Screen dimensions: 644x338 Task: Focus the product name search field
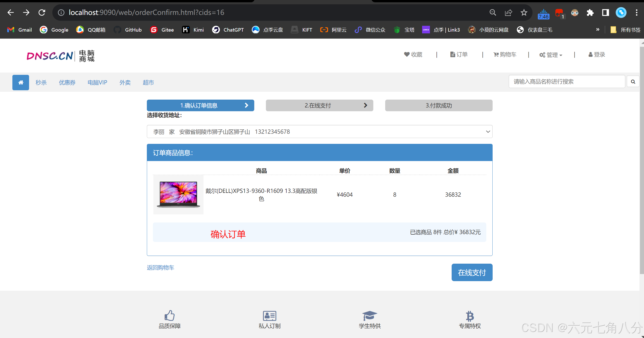click(x=567, y=82)
